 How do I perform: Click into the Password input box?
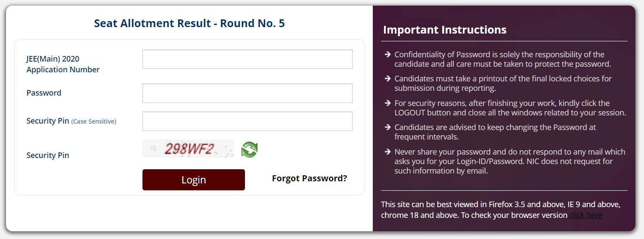247,93
